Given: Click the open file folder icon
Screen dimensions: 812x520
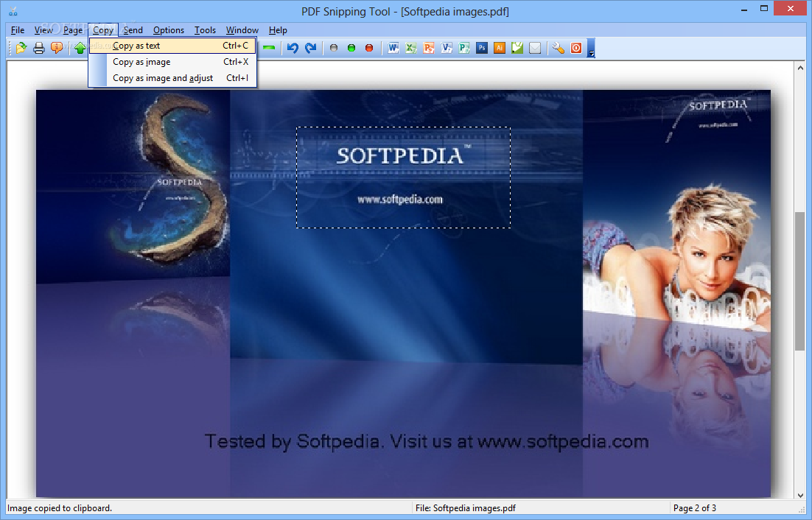Looking at the screenshot, I should (21, 48).
